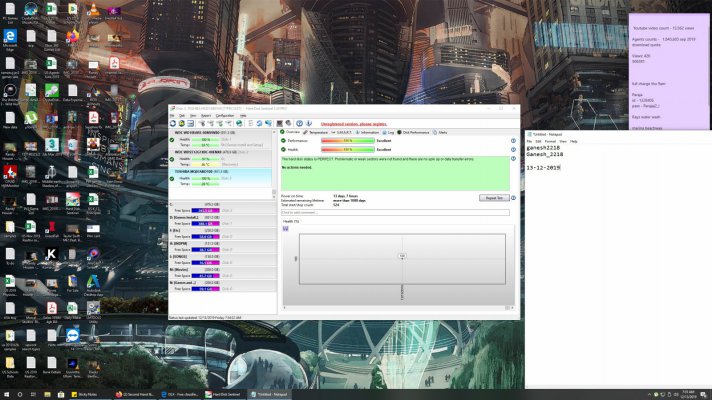Switch to the Edge OLX taskbar window
Image resolution: width=712 pixels, height=400 pixels.
(180, 395)
